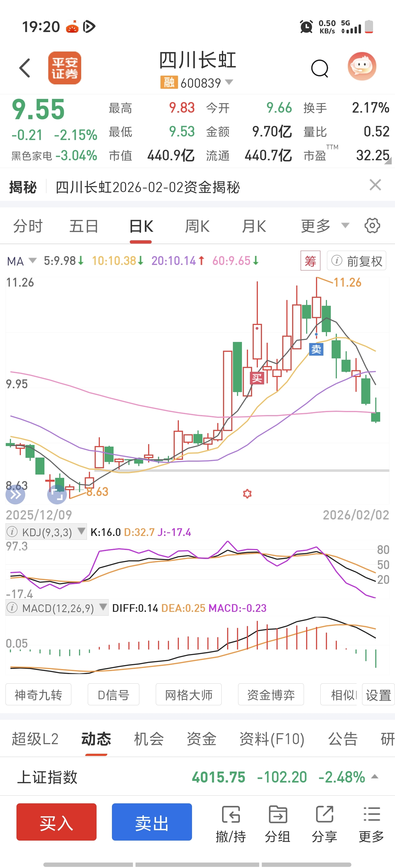Viewport: 395px width, 868px height.
Task: Expand the MA indicator dropdown
Action: [22, 261]
